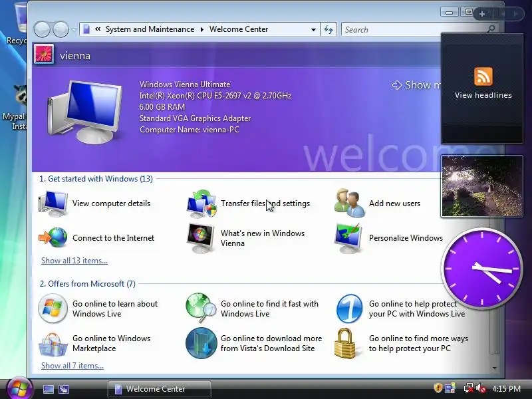
Task: Click the security shield tray icon
Action: 438,388
